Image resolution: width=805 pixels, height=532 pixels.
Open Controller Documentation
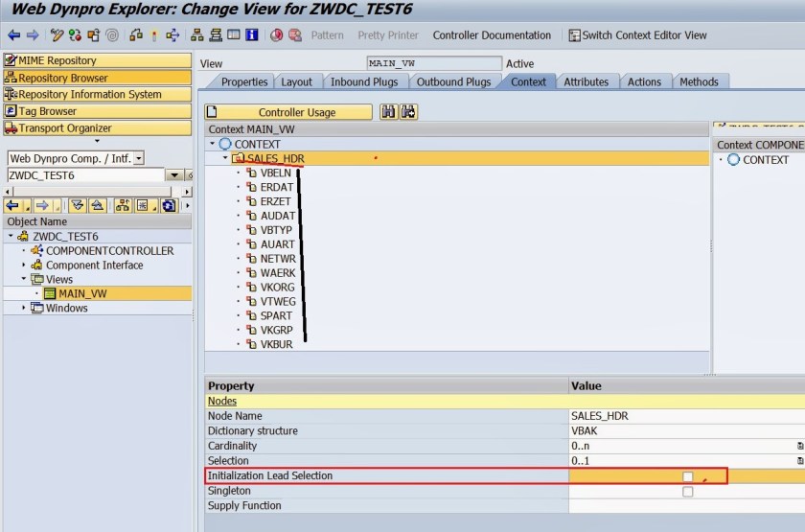coord(492,35)
